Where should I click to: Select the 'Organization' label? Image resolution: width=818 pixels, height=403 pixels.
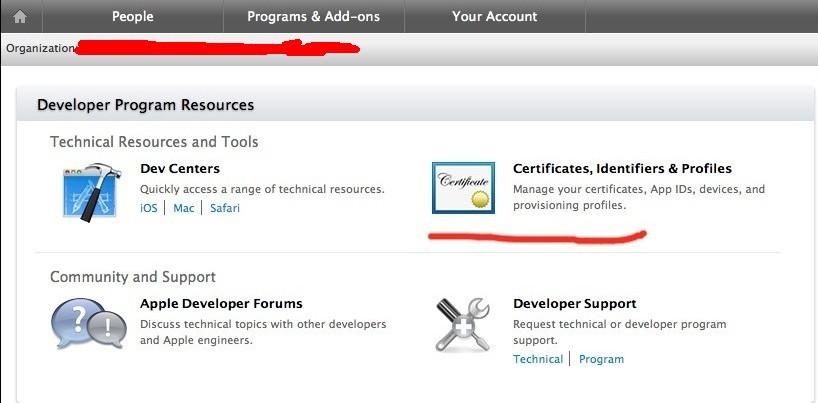point(40,49)
